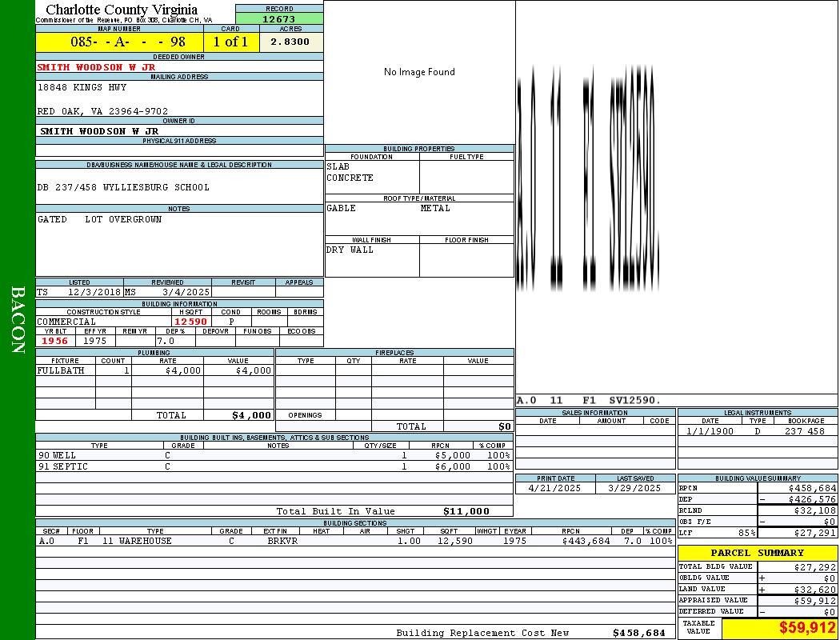Select the section SQFT 12,590
840x640 pixels.
455,541
